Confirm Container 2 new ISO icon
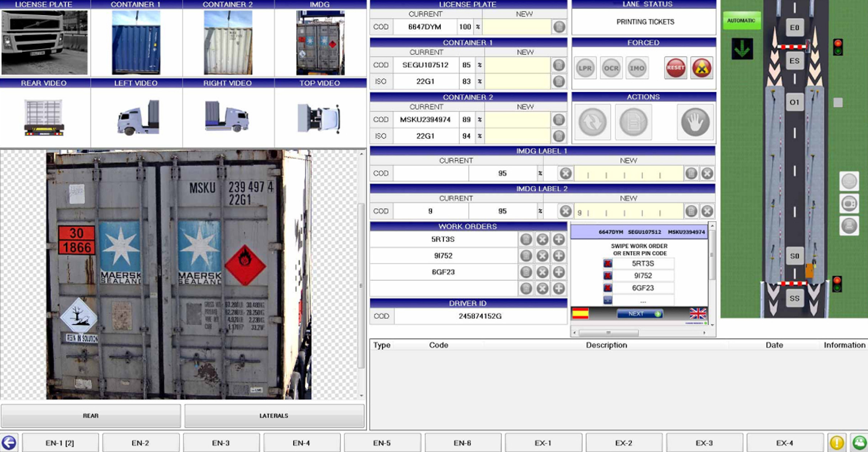Viewport: 868px width, 452px height. click(559, 136)
